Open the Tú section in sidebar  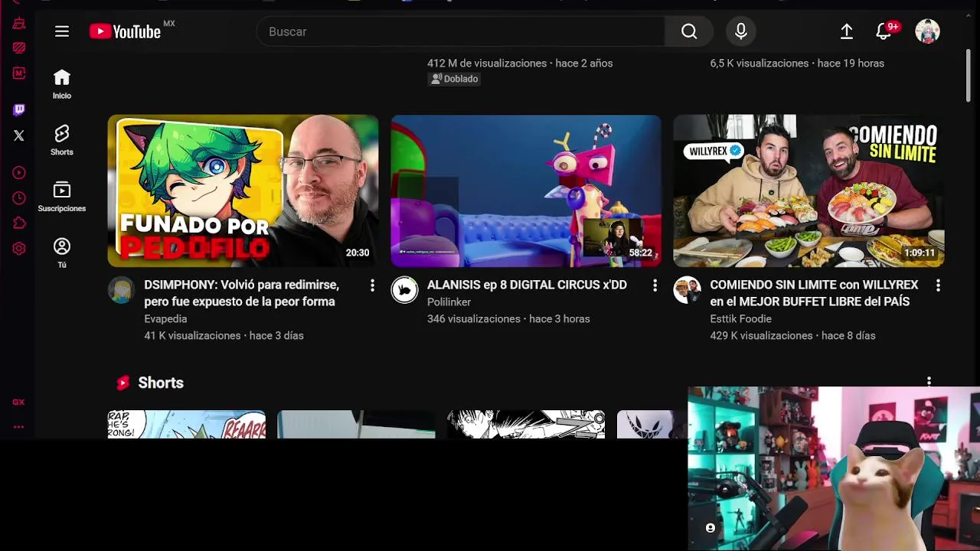pos(62,253)
